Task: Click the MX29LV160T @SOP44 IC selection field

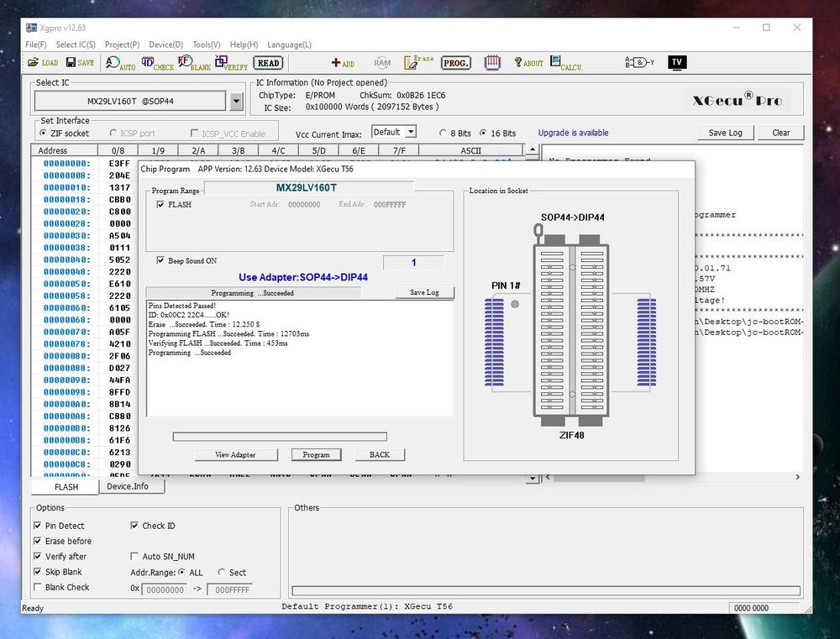Action: 130,102
